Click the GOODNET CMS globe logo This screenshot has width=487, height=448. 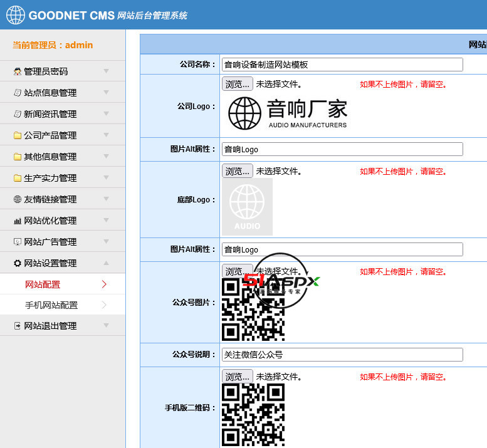[x=16, y=15]
